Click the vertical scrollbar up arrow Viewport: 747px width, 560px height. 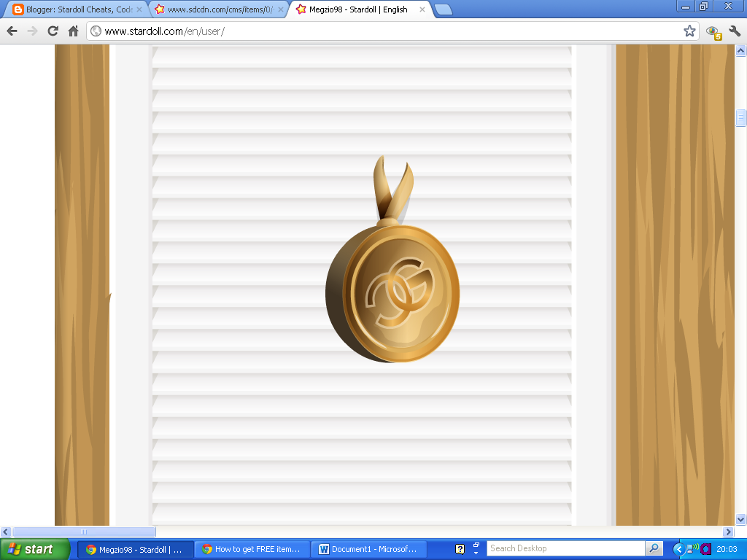pyautogui.click(x=740, y=50)
